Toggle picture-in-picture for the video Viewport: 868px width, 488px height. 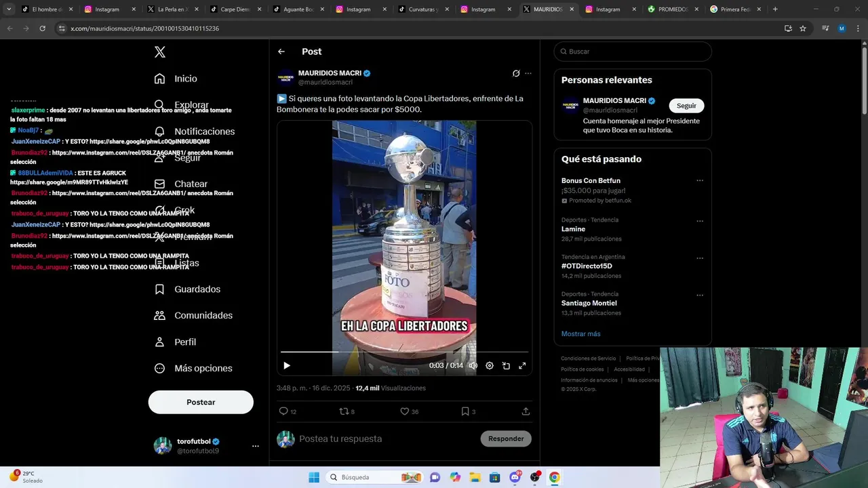tap(506, 365)
